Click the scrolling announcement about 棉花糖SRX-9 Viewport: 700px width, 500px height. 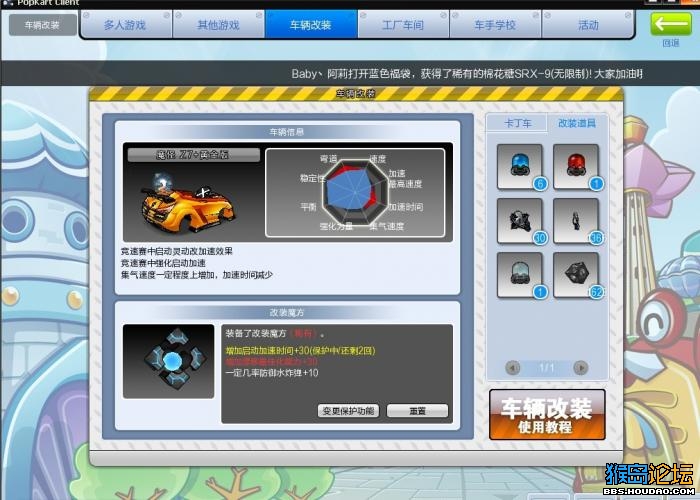click(467, 74)
